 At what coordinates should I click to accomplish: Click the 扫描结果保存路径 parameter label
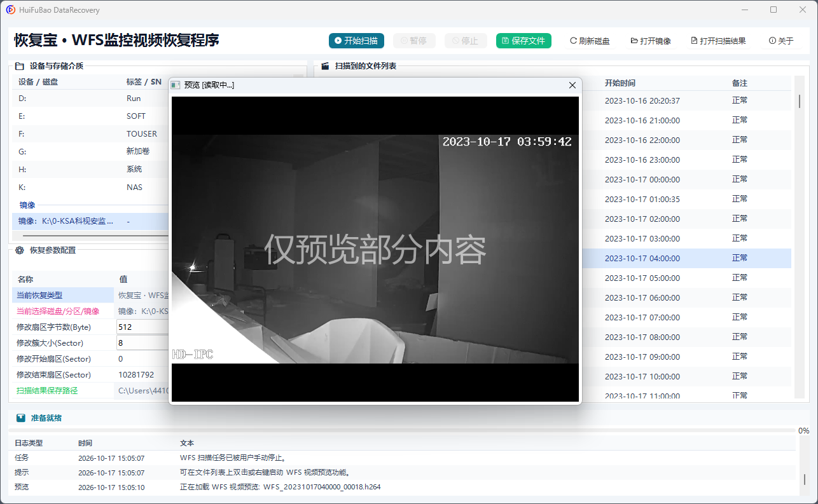(47, 391)
